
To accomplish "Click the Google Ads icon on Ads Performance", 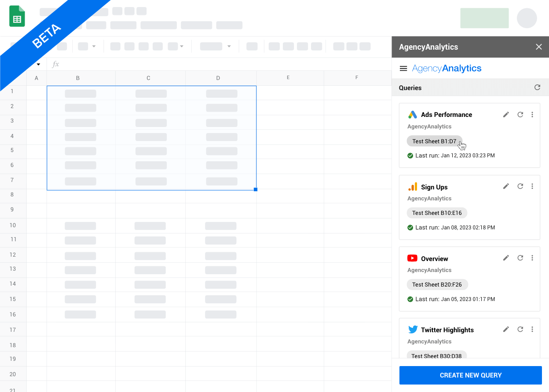I will (412, 115).
